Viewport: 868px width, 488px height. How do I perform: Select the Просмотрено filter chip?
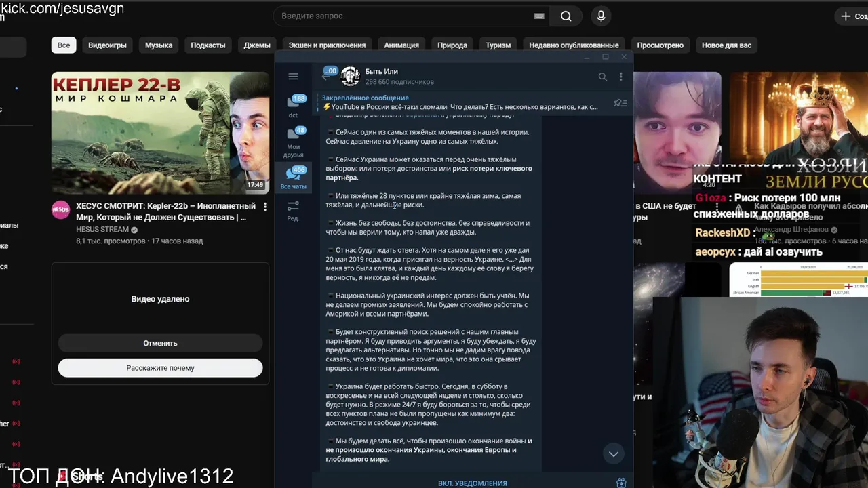tap(660, 45)
